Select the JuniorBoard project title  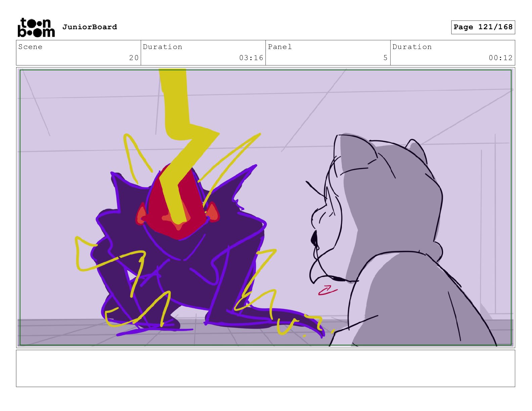point(90,27)
